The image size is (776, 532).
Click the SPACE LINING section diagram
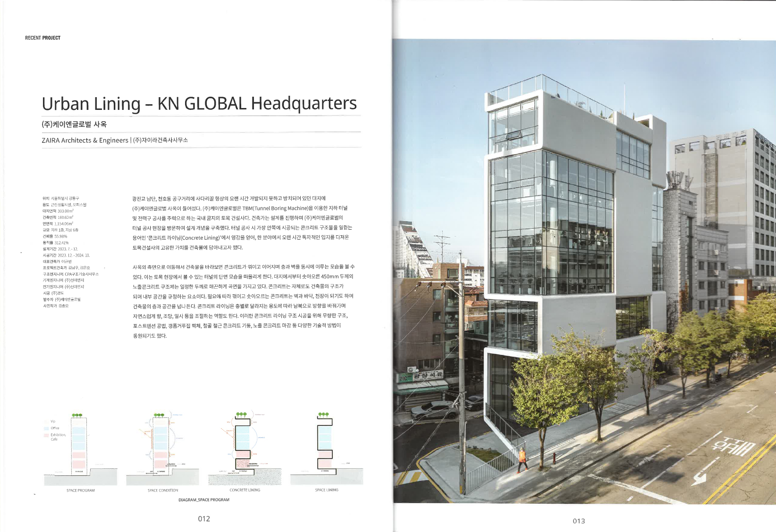click(327, 448)
